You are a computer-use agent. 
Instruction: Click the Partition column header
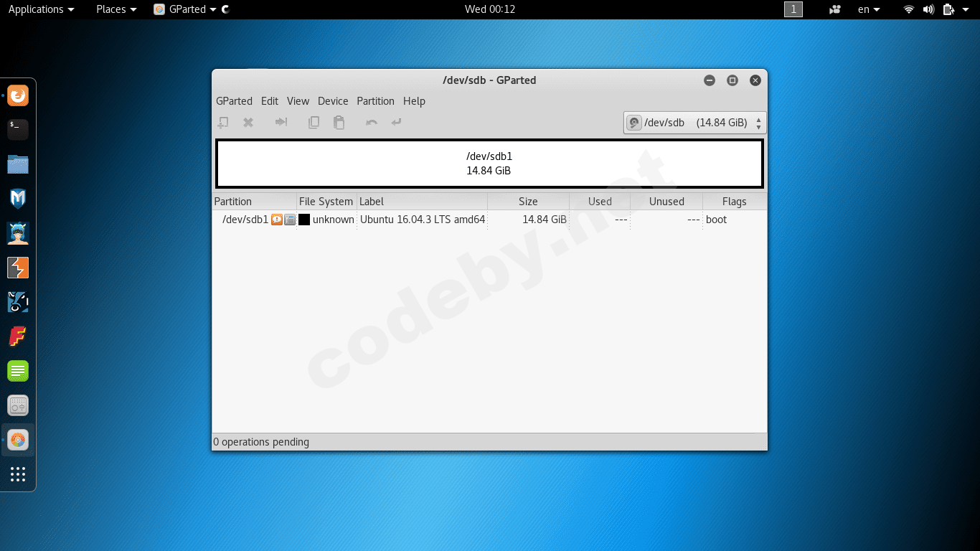[255, 202]
